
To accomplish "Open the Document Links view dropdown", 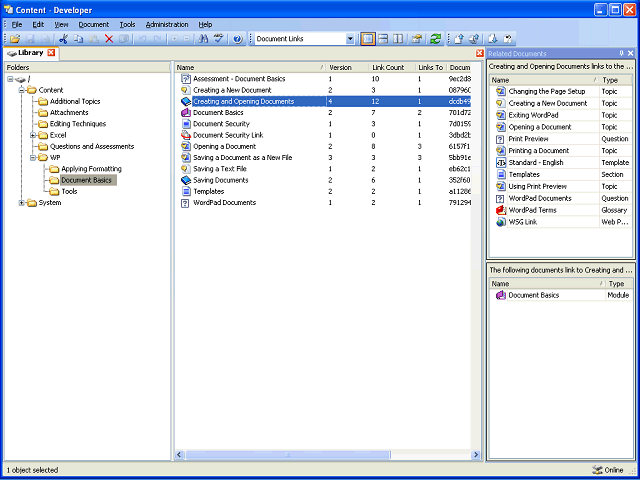I will (x=350, y=39).
